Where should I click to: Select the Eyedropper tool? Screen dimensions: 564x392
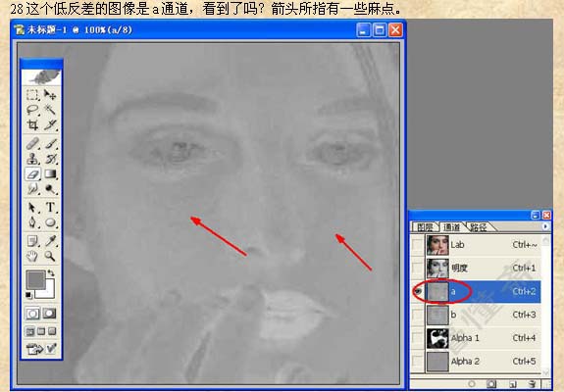(x=50, y=241)
